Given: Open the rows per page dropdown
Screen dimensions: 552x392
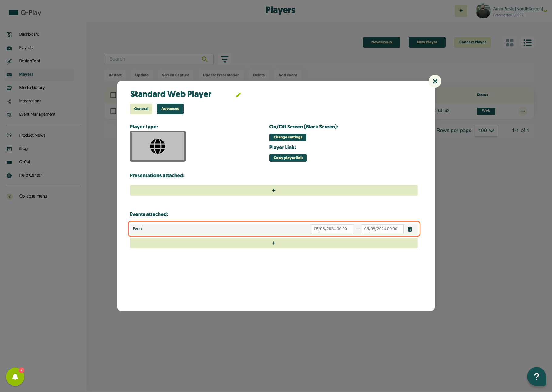Looking at the screenshot, I should (486, 131).
